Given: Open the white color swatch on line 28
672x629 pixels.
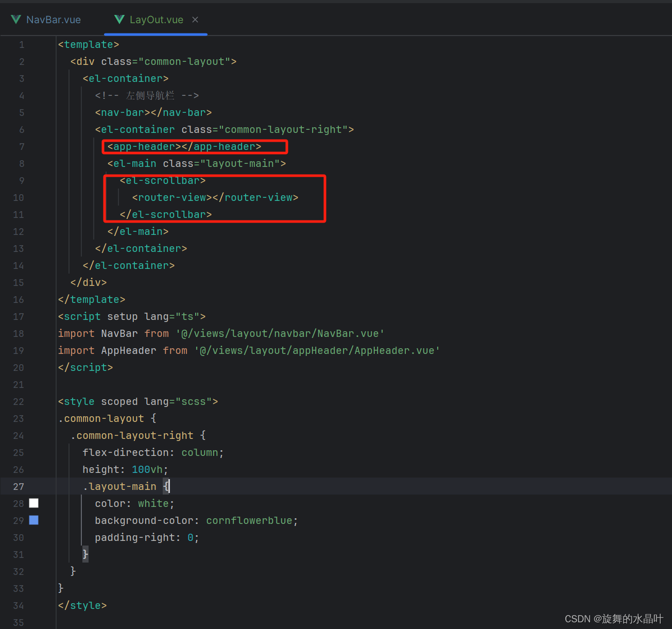Looking at the screenshot, I should (34, 503).
